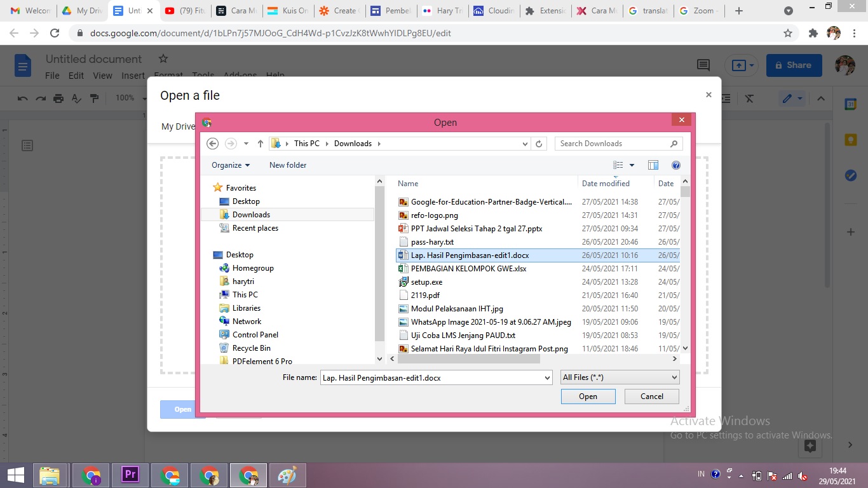Viewport: 868px width, 488px height.
Task: Click New folder in the Open dialog
Action: pos(287,165)
